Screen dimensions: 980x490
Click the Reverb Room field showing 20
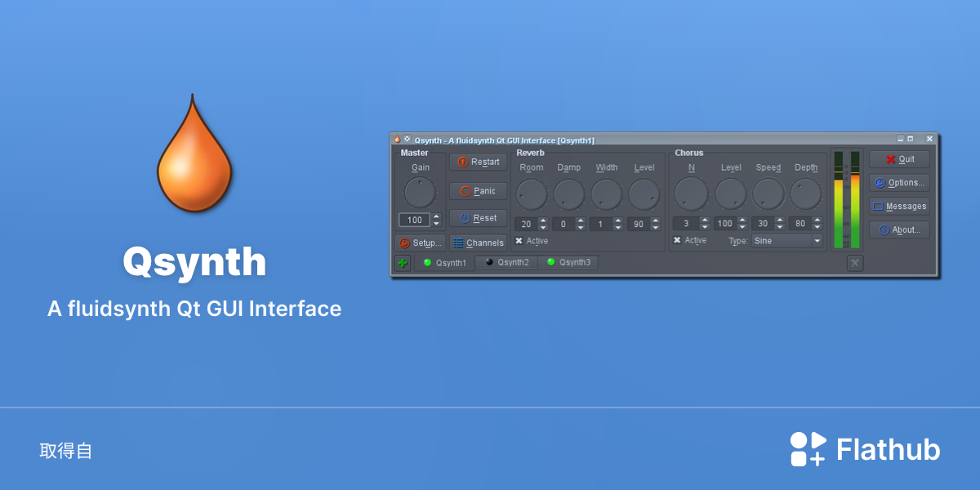coord(526,224)
